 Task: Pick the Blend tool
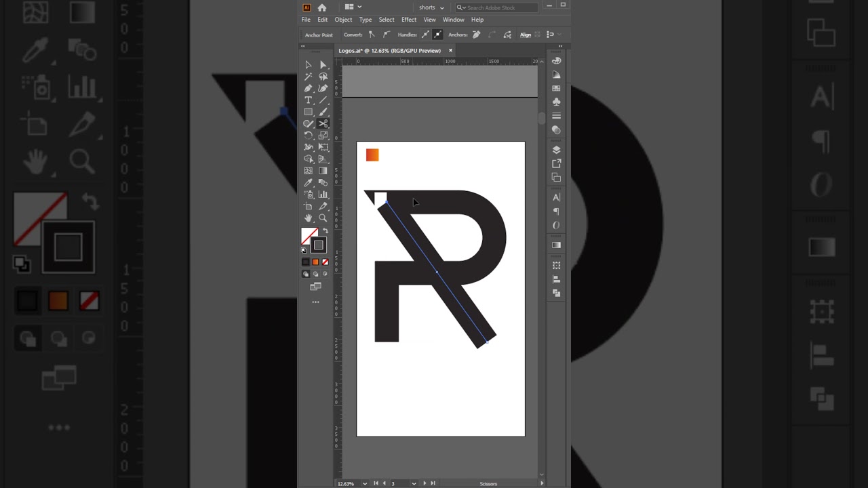[323, 182]
